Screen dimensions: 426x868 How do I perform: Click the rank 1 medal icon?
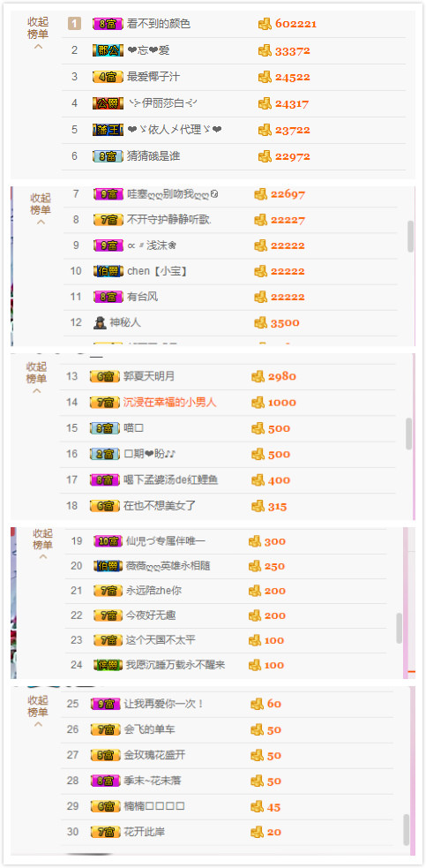(75, 24)
